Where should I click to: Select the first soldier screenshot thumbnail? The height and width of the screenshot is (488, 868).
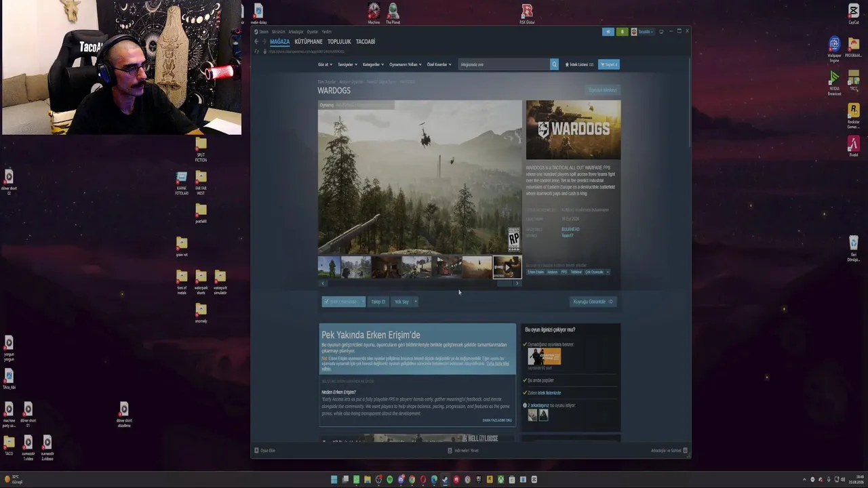point(329,267)
